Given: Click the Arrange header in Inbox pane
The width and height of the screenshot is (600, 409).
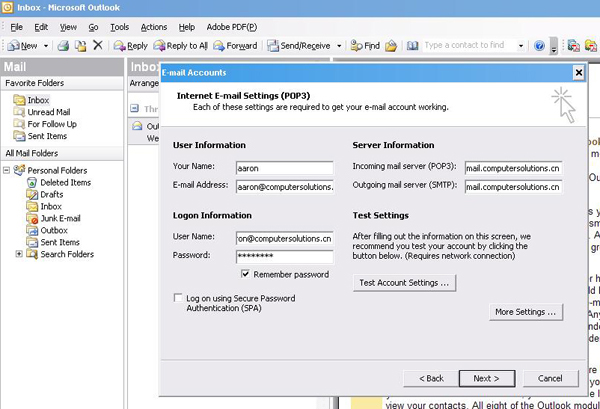Looking at the screenshot, I should 144,83.
